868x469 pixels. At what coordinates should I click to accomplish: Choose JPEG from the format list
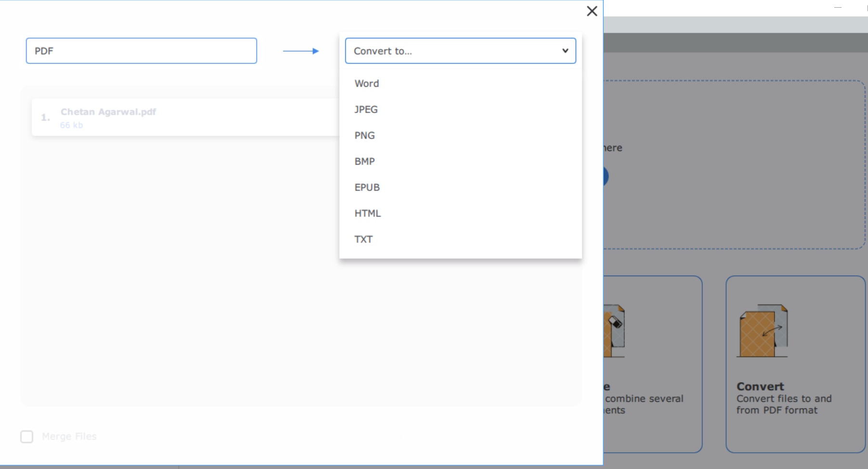coord(366,109)
